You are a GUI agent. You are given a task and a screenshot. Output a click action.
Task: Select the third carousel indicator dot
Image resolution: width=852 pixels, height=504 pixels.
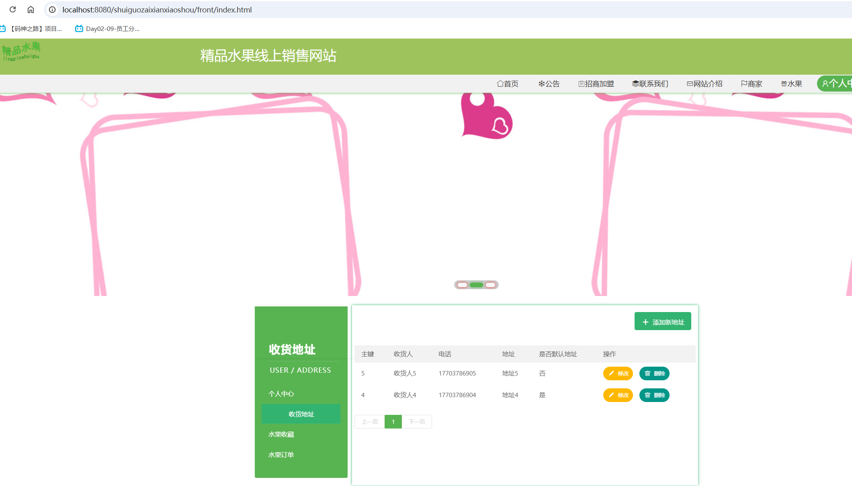pyautogui.click(x=490, y=285)
